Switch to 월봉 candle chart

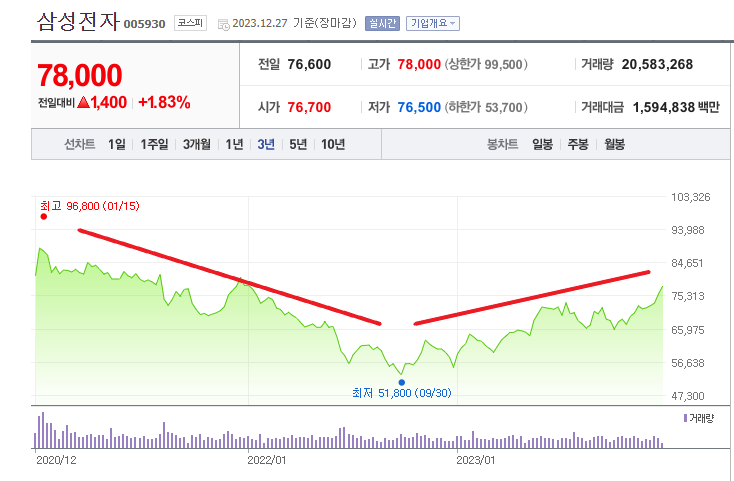tap(614, 144)
